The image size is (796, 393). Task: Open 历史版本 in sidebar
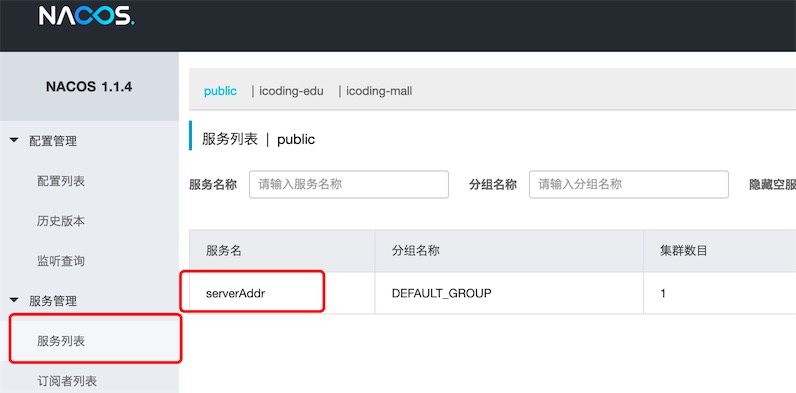click(61, 221)
